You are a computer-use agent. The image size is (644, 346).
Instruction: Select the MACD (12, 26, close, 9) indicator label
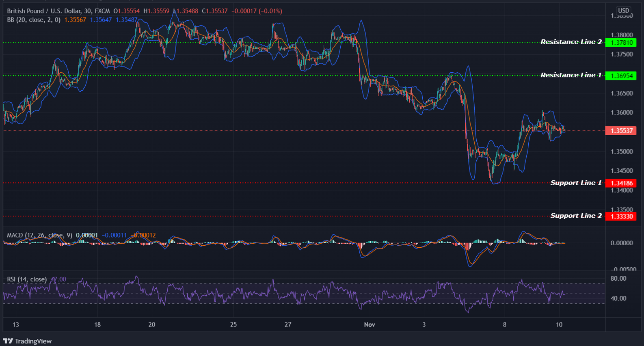(x=39, y=235)
